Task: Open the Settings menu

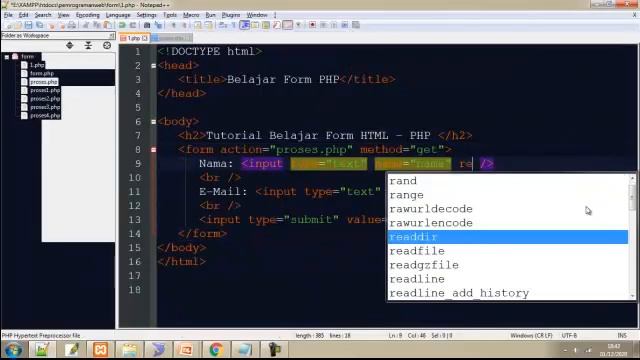Action: pos(146,15)
